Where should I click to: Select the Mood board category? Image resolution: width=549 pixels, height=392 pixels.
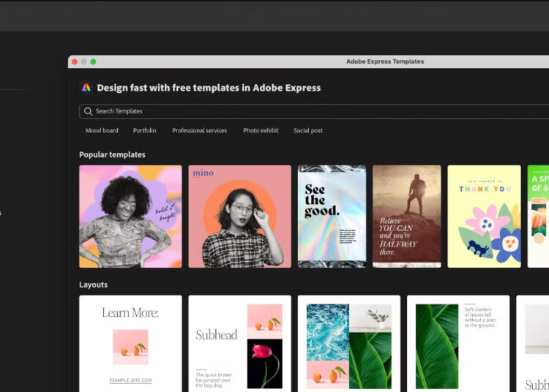point(102,131)
